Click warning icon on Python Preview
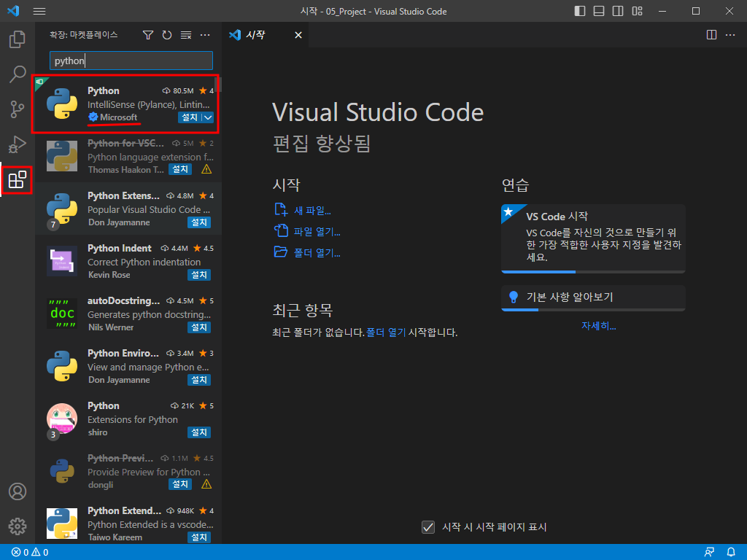The image size is (747, 560). (x=206, y=484)
